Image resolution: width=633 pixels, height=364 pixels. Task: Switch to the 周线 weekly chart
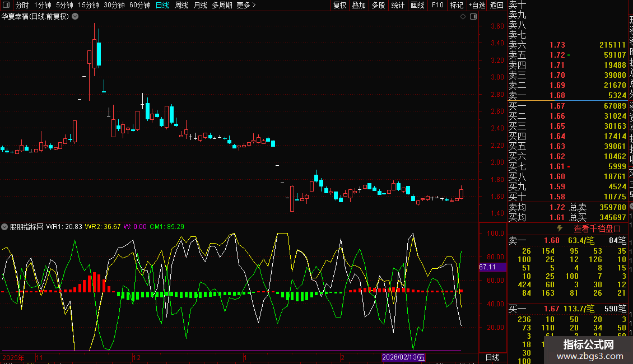(x=181, y=5)
